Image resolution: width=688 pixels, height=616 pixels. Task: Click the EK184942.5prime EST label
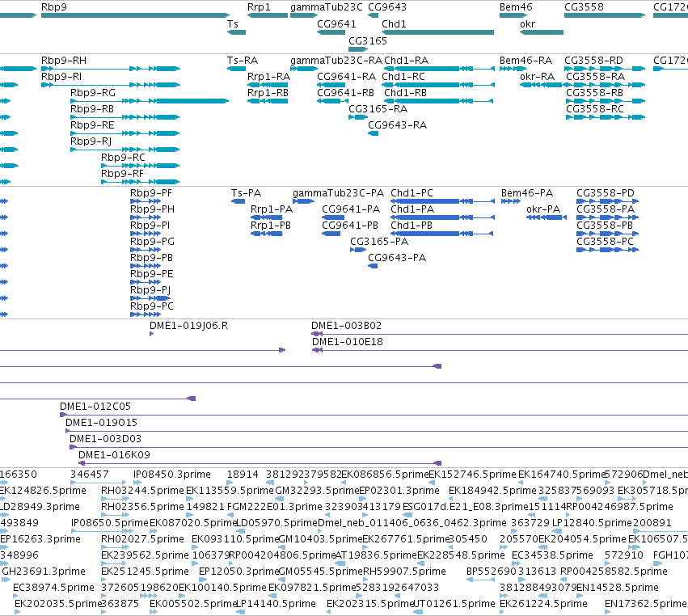tap(492, 490)
